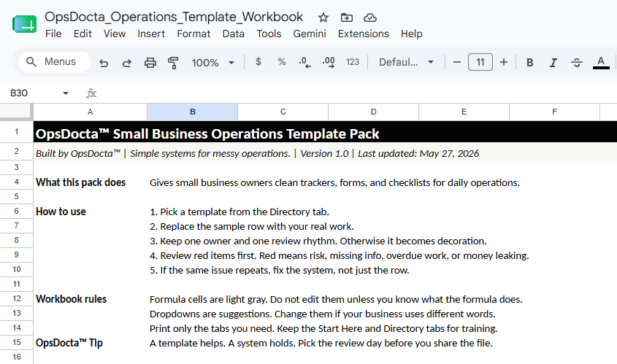This screenshot has width=617, height=364.
Task: Select '1. Pick a template from the Directory tab.'
Action: tap(239, 212)
